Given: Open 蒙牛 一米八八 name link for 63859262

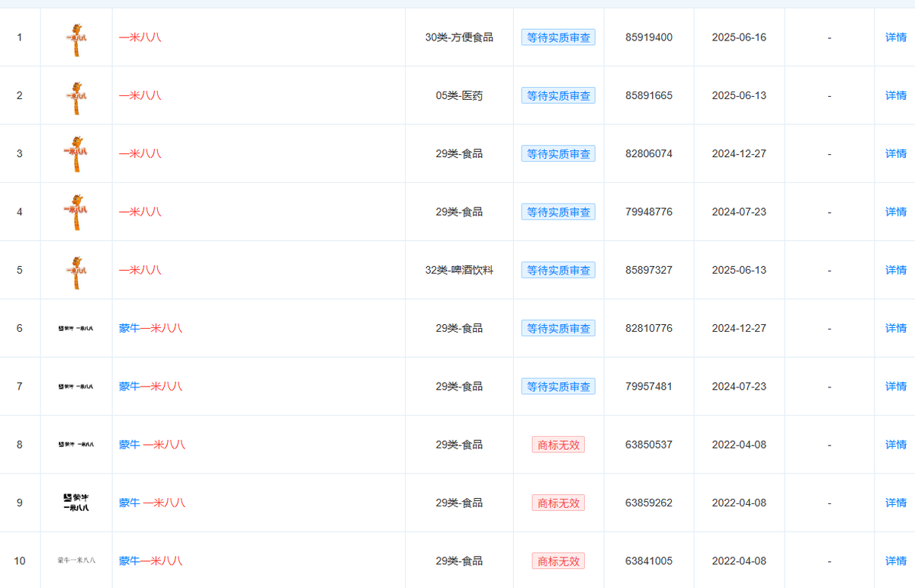Looking at the screenshot, I should 152,503.
